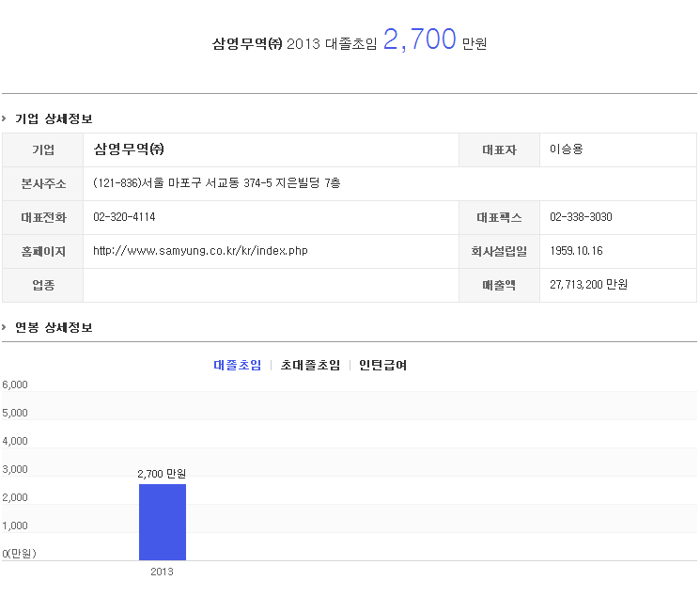Click the 5,000 y-axis label

[15, 413]
